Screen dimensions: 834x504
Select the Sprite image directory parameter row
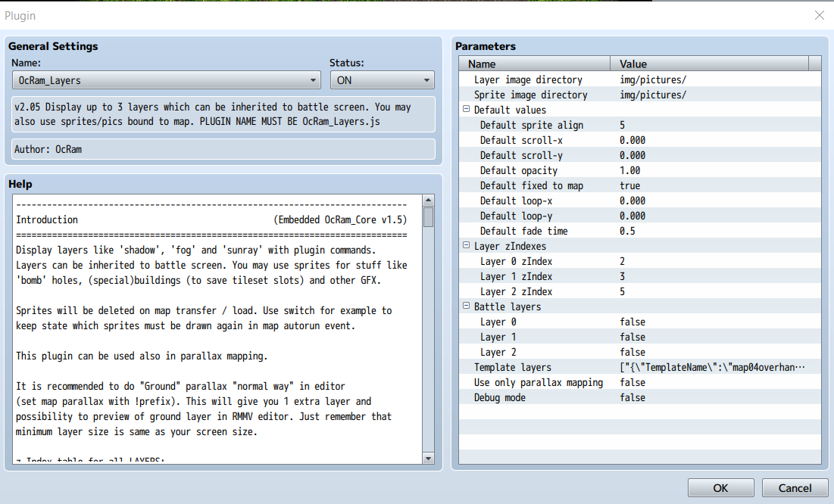coord(640,95)
